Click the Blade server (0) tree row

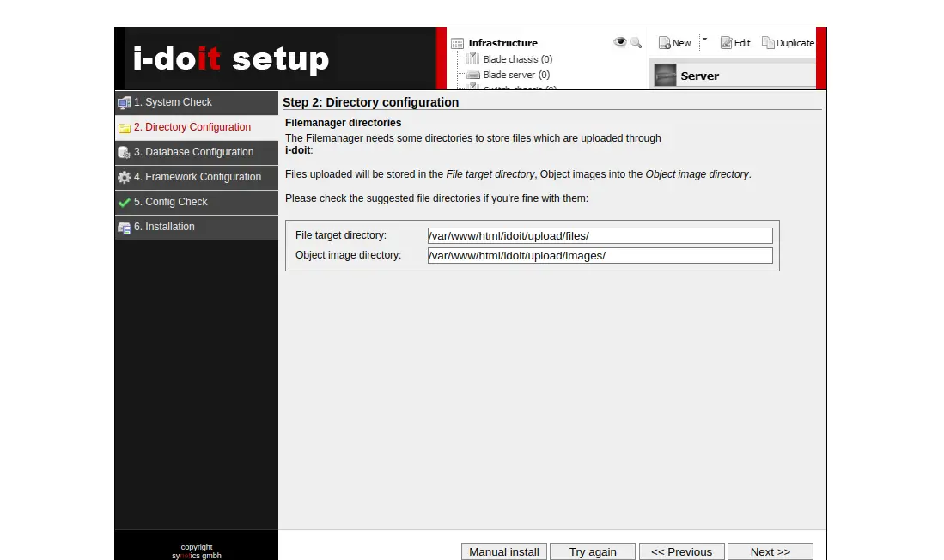pyautogui.click(x=509, y=75)
